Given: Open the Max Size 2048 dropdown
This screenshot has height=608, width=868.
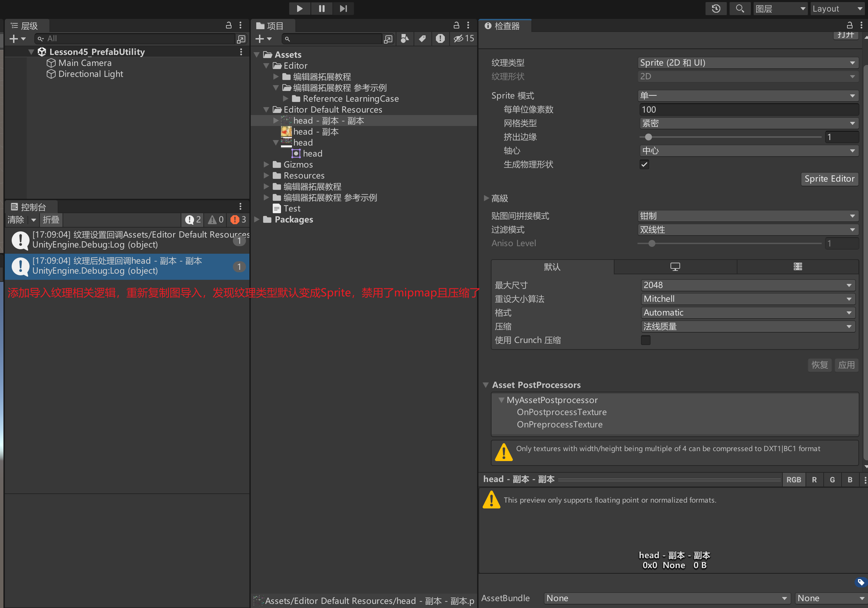Looking at the screenshot, I should click(x=747, y=285).
